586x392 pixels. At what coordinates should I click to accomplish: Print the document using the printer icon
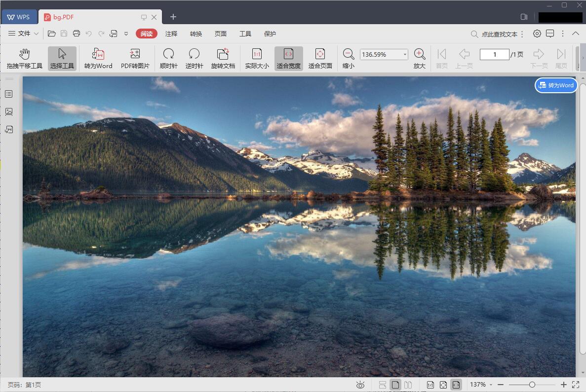pos(77,34)
